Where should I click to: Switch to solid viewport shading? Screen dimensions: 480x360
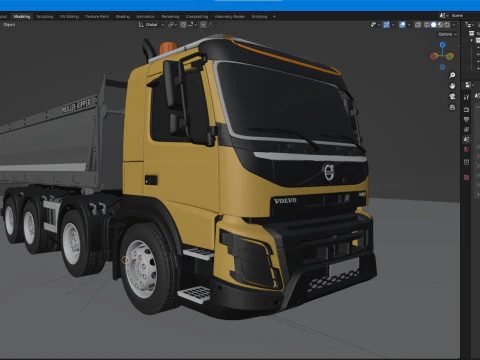pyautogui.click(x=434, y=25)
